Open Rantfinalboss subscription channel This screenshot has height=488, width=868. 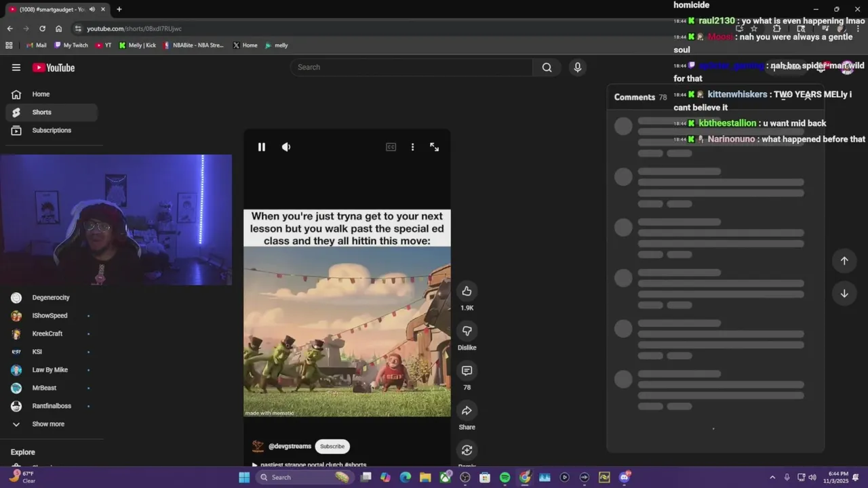[x=52, y=406]
